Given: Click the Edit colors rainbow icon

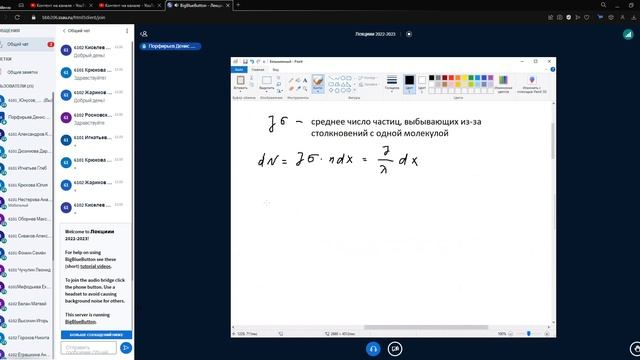Looking at the screenshot, I should tap(503, 80).
